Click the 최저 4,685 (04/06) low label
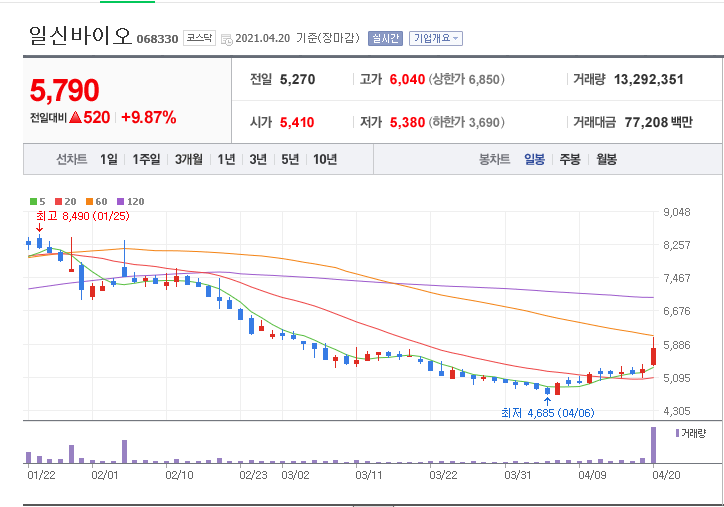Screen dimensions: 724x507 point(548,413)
